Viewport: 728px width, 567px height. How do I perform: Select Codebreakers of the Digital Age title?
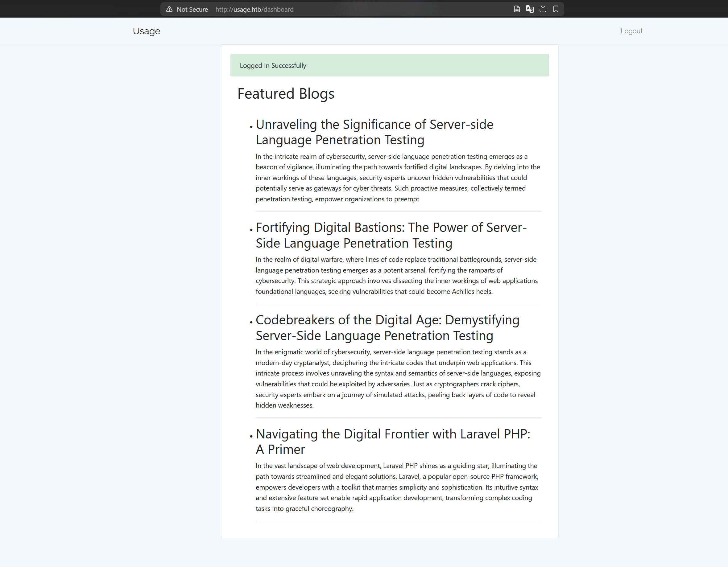(387, 327)
